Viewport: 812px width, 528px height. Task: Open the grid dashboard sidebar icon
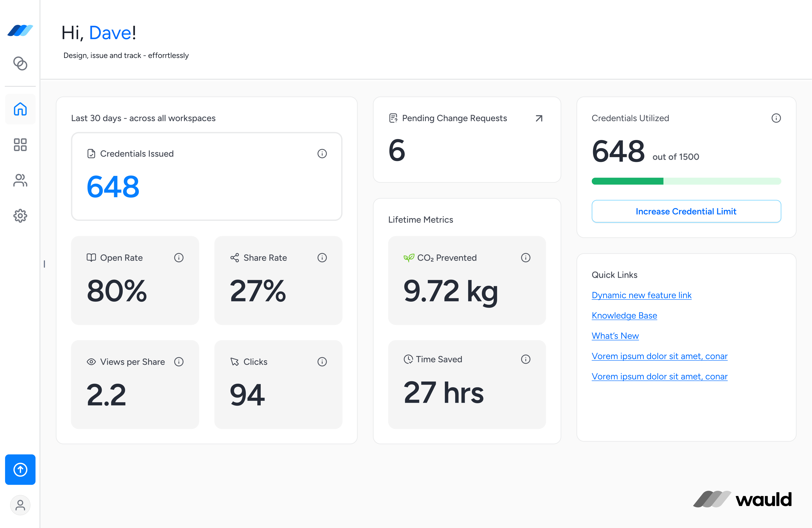pyautogui.click(x=20, y=144)
